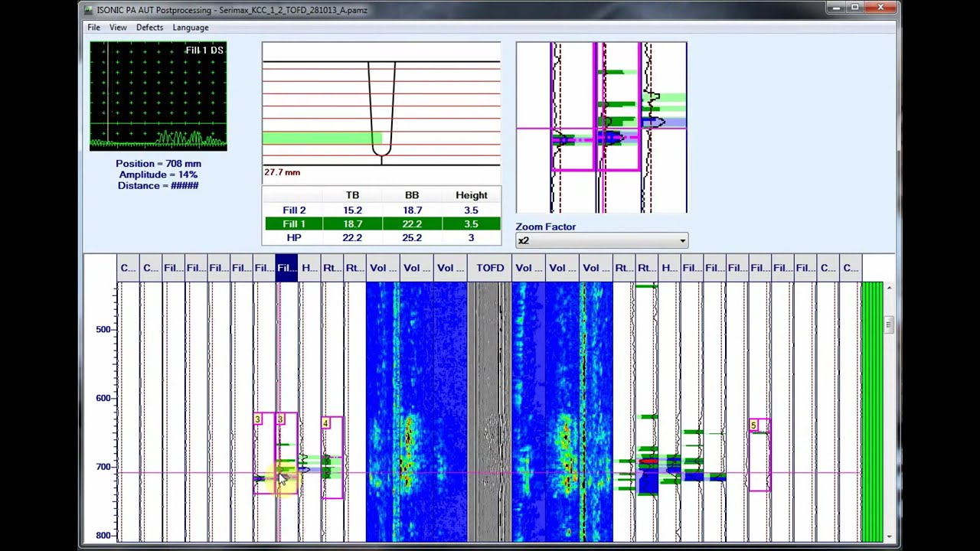
Task: Click the ISONIC application title bar icon
Action: pyautogui.click(x=89, y=10)
